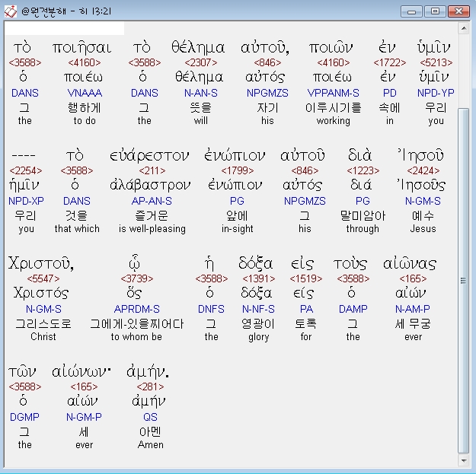
Task: Click the English gloss "that which"
Action: tap(77, 229)
